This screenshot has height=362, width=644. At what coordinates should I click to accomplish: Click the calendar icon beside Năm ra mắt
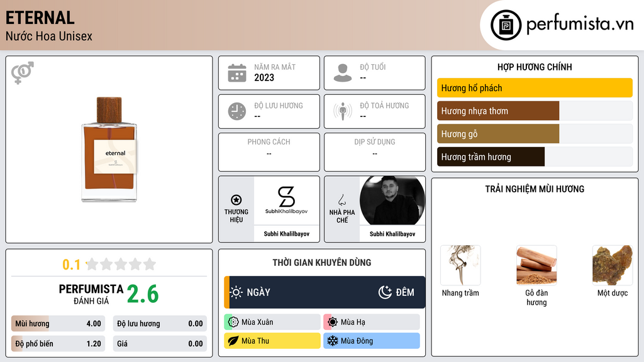coord(237,73)
